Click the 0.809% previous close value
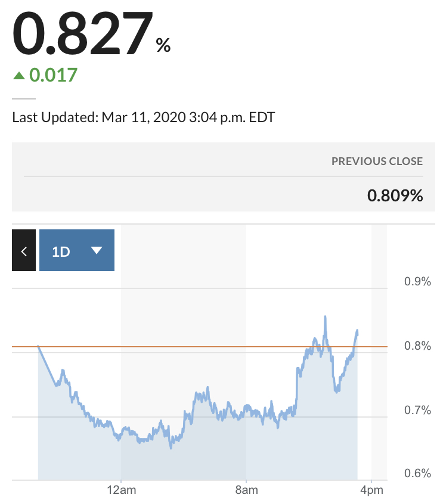The height and width of the screenshot is (504, 440). [x=395, y=195]
